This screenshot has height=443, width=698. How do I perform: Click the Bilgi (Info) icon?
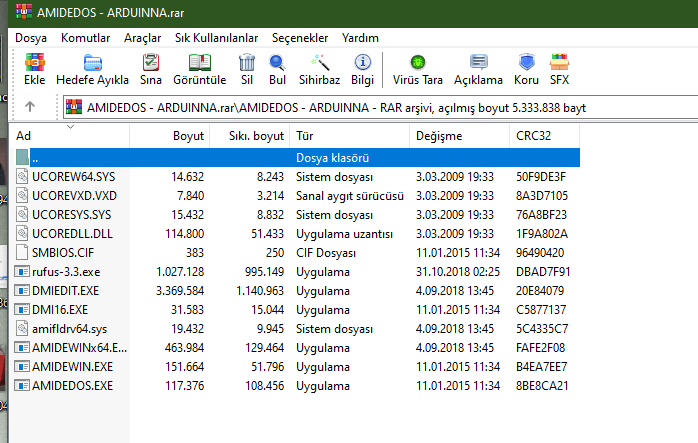tap(362, 62)
